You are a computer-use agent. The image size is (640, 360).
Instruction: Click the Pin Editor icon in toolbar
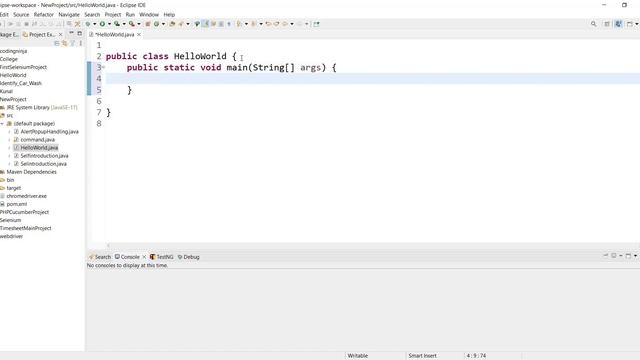coord(316,24)
